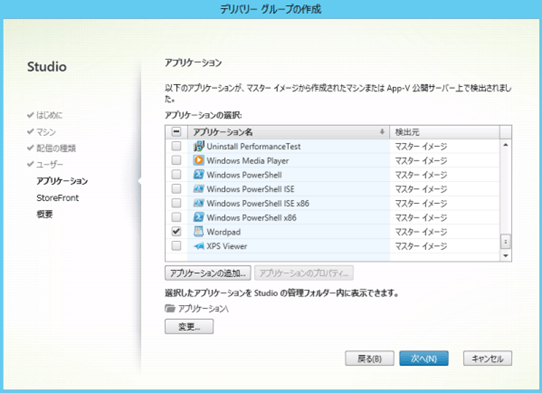The image size is (542, 393).
Task: Click the アプリケーション\ folder path text
Action: click(x=203, y=309)
